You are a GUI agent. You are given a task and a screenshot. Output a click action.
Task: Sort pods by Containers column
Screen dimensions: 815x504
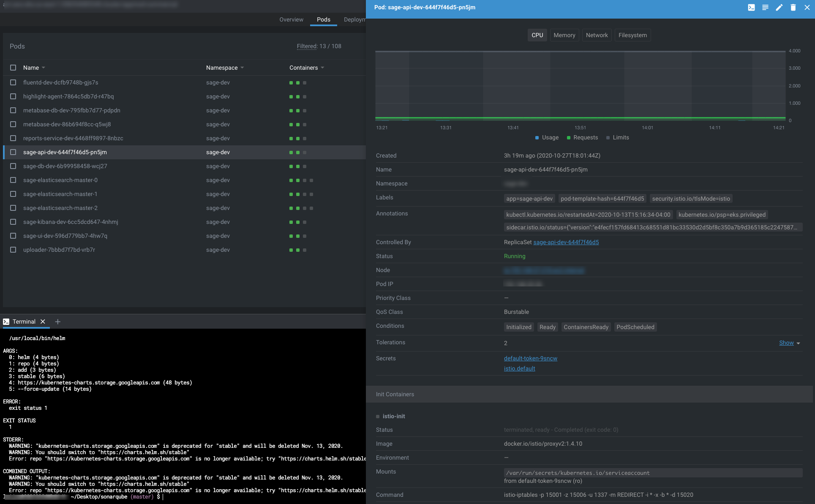coord(307,68)
